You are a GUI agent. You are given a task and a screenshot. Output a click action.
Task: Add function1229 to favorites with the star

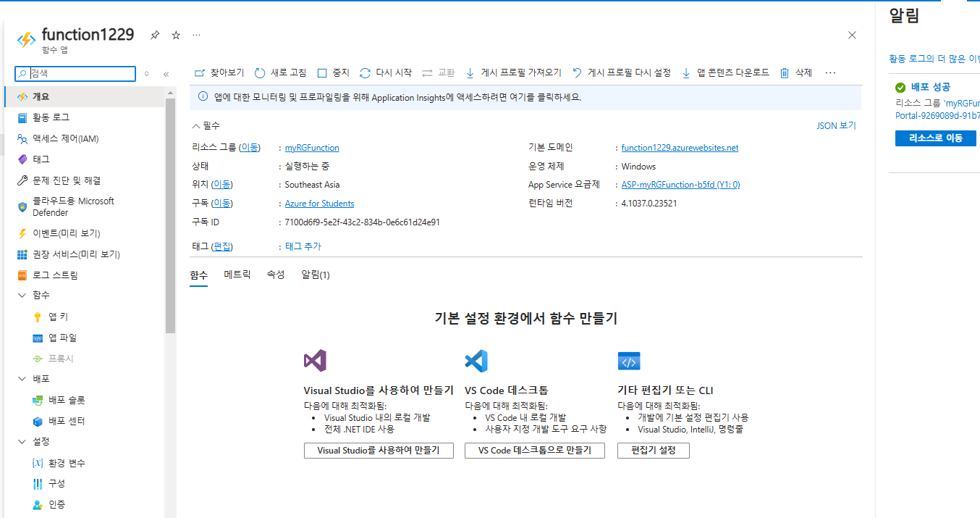pos(176,35)
